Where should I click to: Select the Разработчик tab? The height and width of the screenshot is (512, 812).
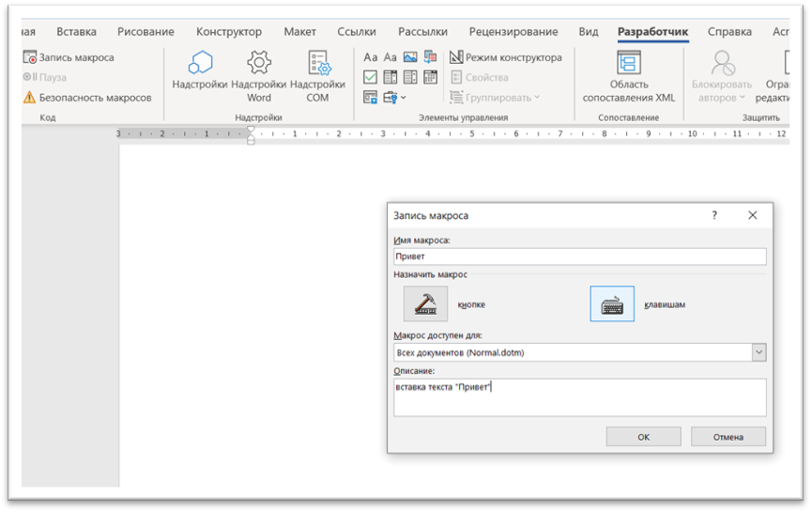pyautogui.click(x=653, y=32)
